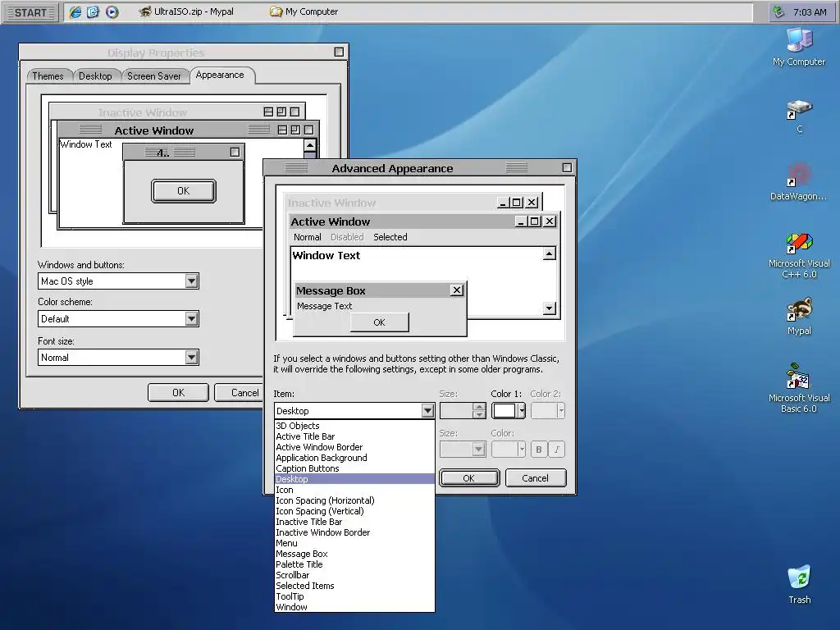
Task: Open the Desktop tab in Display Properties
Action: pos(95,76)
